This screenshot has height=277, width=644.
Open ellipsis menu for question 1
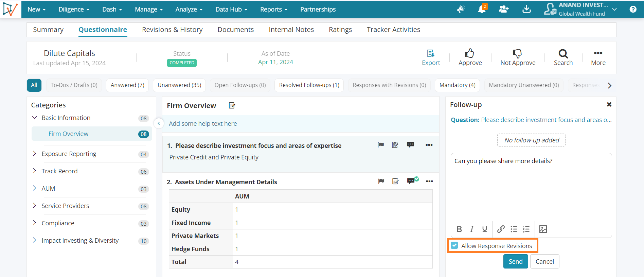429,145
